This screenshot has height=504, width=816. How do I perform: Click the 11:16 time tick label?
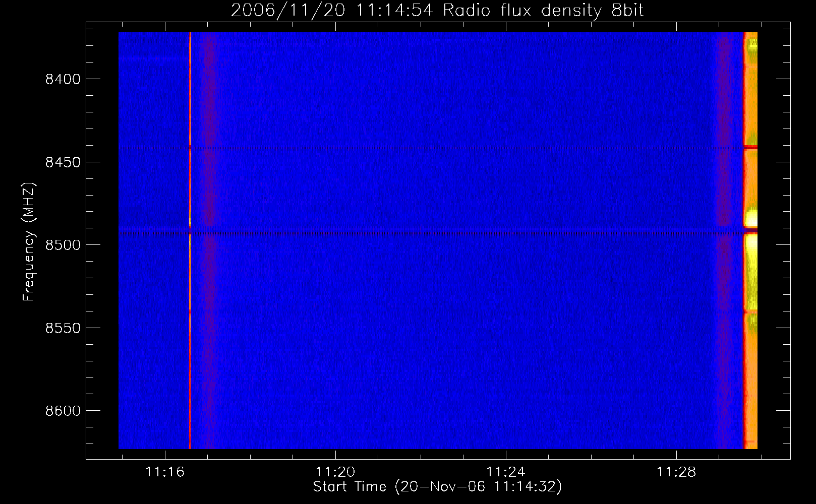tap(165, 472)
